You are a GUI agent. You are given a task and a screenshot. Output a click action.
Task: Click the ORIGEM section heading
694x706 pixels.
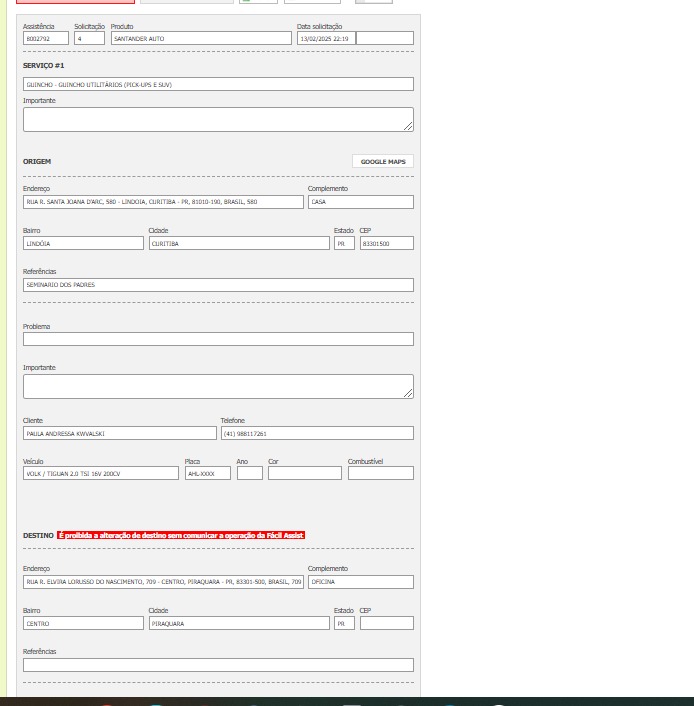(37, 161)
